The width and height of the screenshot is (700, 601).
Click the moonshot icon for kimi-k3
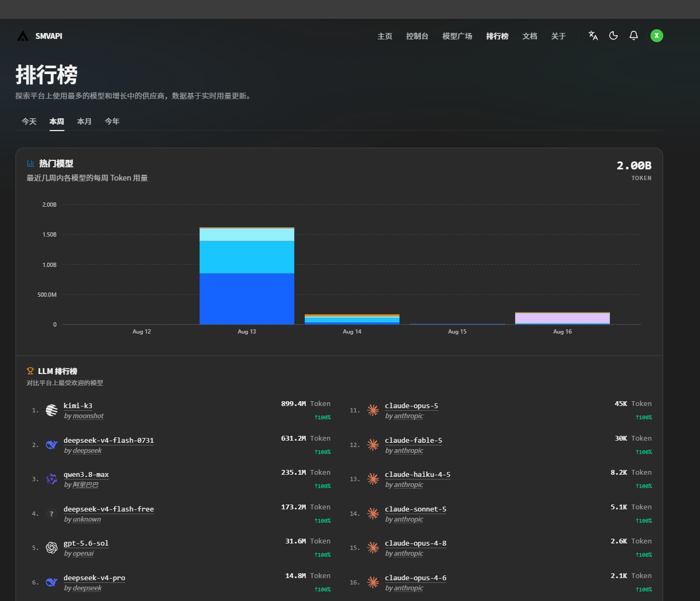coord(52,410)
